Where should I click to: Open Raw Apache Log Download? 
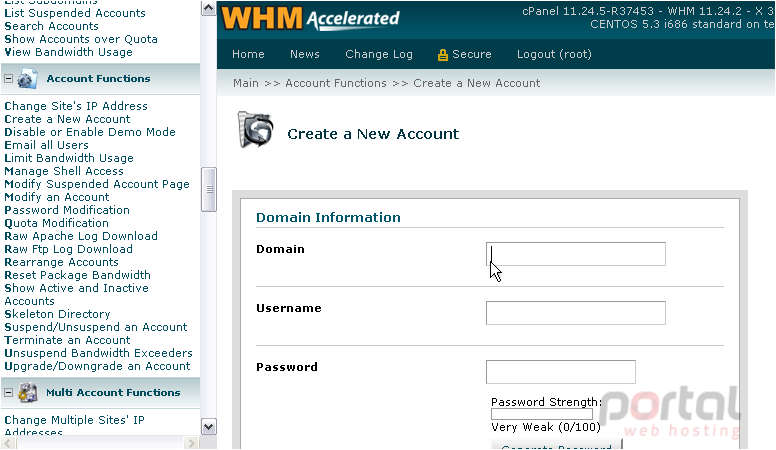81,236
